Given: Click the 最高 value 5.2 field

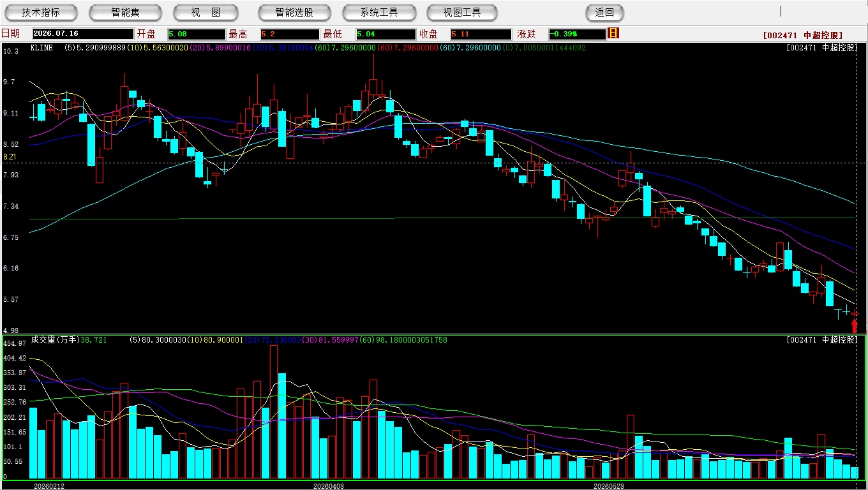Looking at the screenshot, I should tap(290, 34).
